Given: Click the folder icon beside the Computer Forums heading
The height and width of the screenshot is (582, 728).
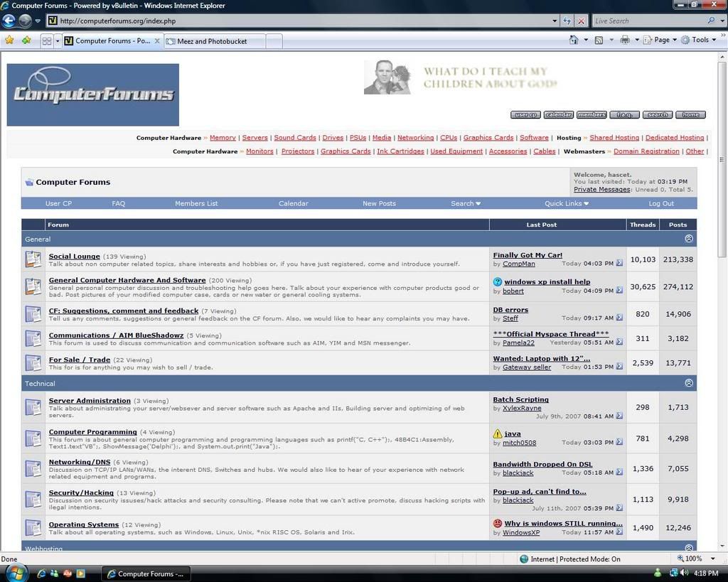Looking at the screenshot, I should click(x=29, y=182).
